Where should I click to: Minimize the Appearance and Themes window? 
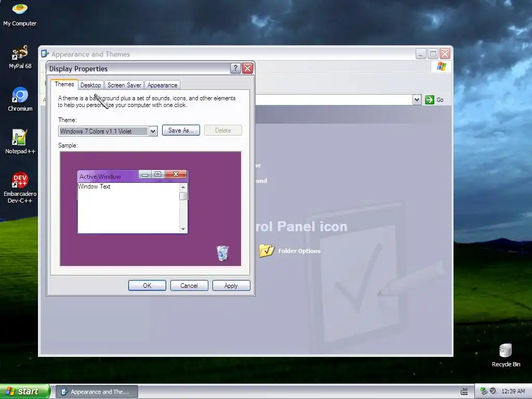coord(421,54)
